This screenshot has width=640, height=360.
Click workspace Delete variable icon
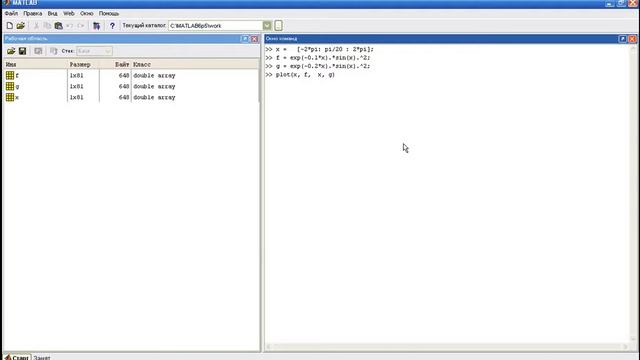point(53,51)
